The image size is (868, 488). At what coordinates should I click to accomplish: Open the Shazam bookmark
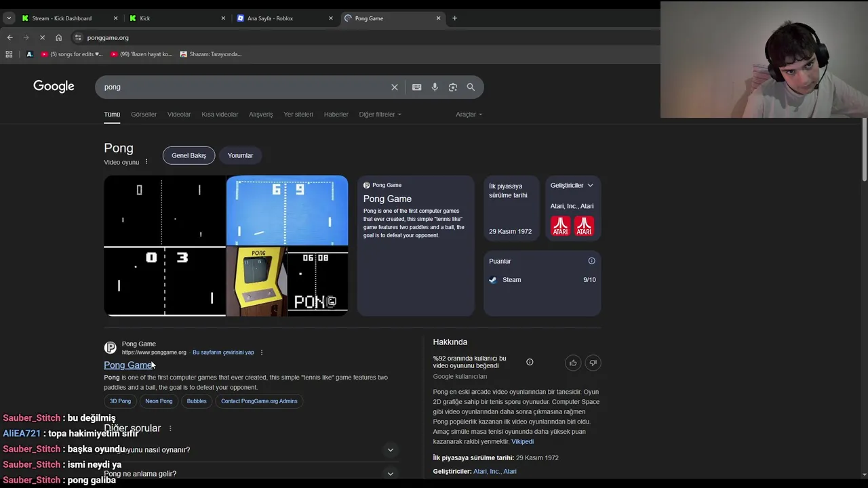click(x=211, y=54)
